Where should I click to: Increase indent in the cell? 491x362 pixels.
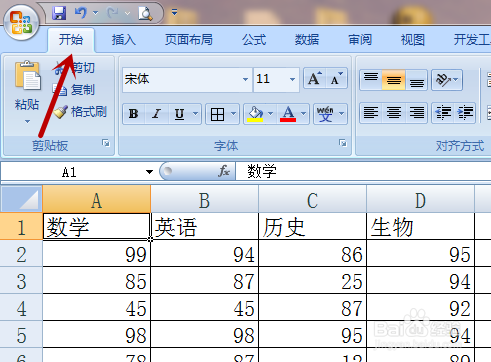pos(465,113)
